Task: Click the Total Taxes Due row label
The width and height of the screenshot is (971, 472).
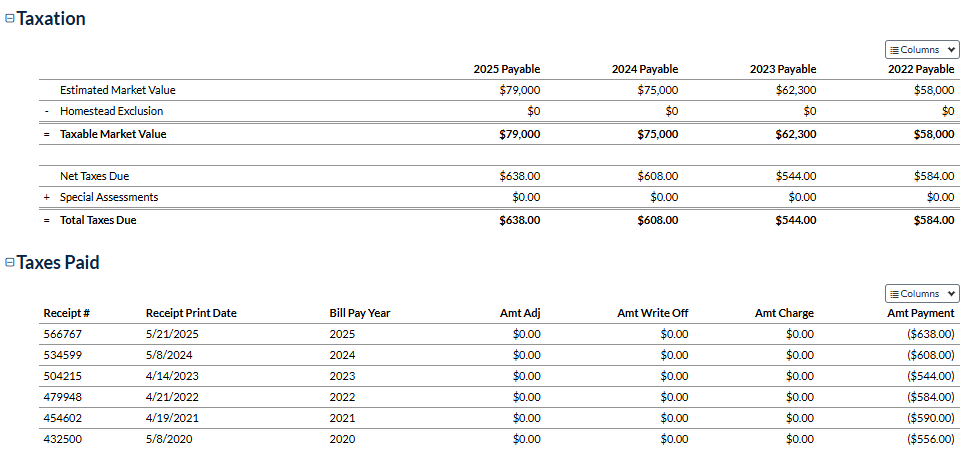Action: (98, 220)
